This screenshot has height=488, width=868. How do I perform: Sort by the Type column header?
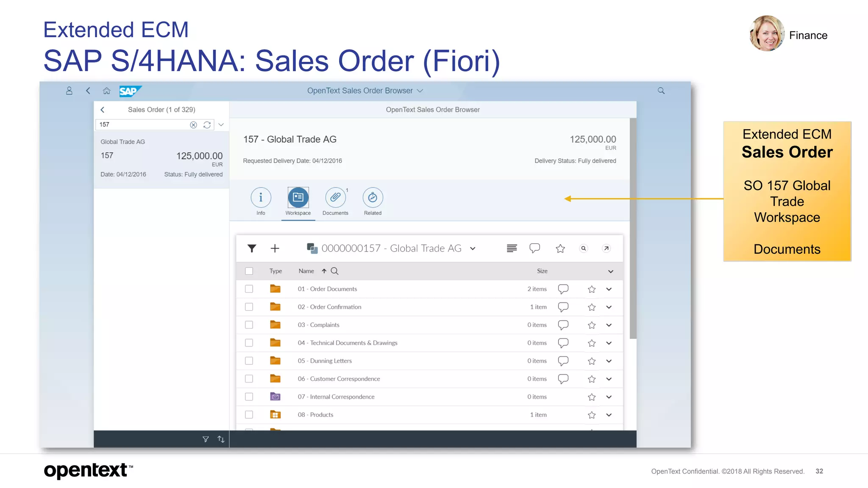point(275,271)
